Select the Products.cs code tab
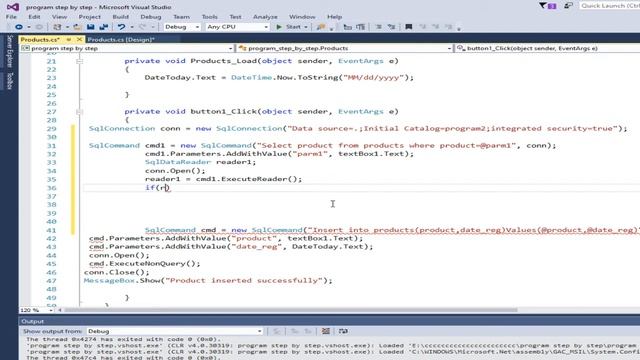 point(40,40)
